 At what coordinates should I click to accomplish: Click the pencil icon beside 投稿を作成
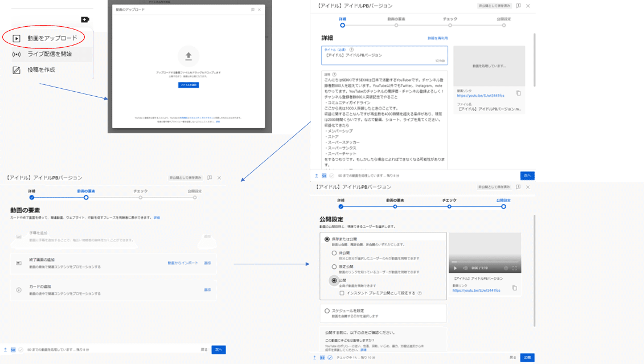pos(17,70)
